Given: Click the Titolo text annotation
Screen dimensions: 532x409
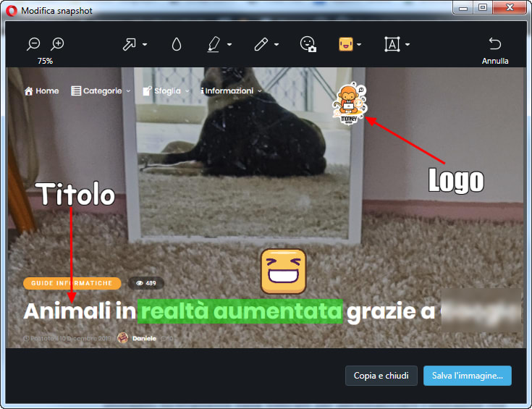Looking at the screenshot, I should click(x=75, y=194).
